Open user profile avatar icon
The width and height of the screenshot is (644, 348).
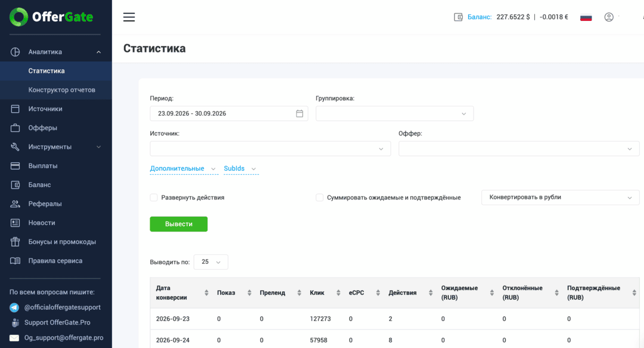(x=609, y=17)
